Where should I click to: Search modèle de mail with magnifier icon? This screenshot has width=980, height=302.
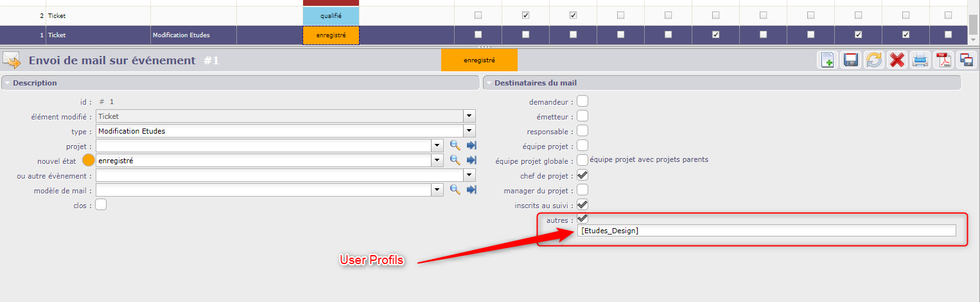(455, 190)
